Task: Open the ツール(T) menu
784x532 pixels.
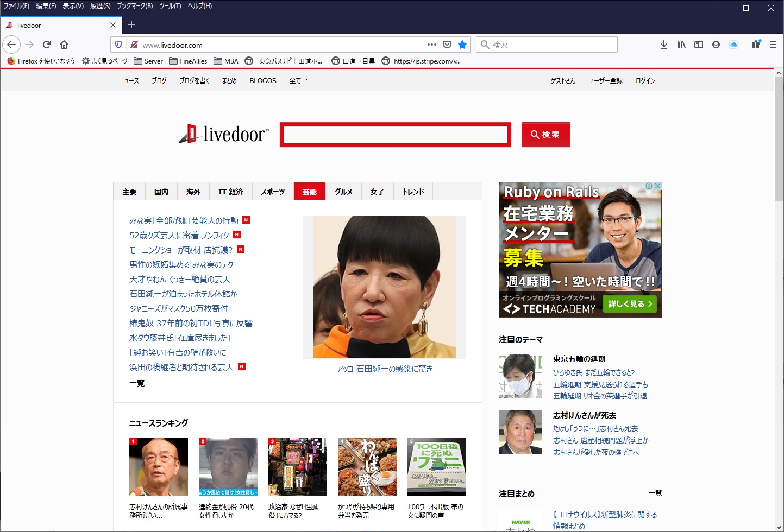Action: [x=170, y=6]
